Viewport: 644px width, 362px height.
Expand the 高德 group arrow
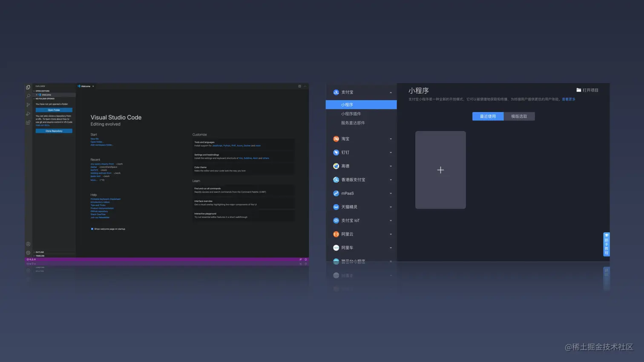pyautogui.click(x=391, y=166)
